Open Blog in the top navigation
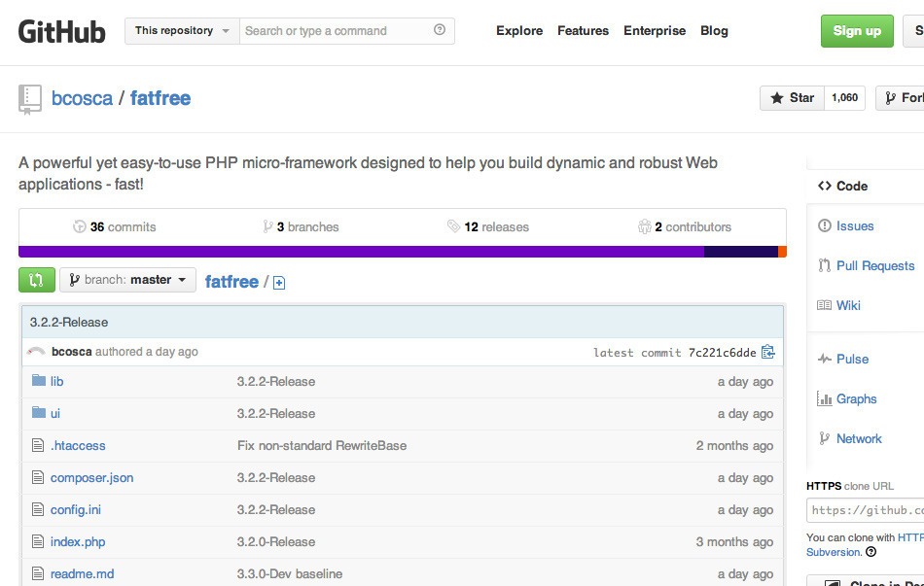 pyautogui.click(x=714, y=31)
